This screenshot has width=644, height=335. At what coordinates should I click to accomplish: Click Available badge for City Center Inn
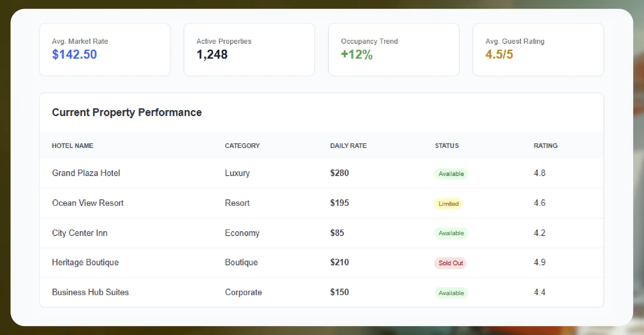pos(451,233)
